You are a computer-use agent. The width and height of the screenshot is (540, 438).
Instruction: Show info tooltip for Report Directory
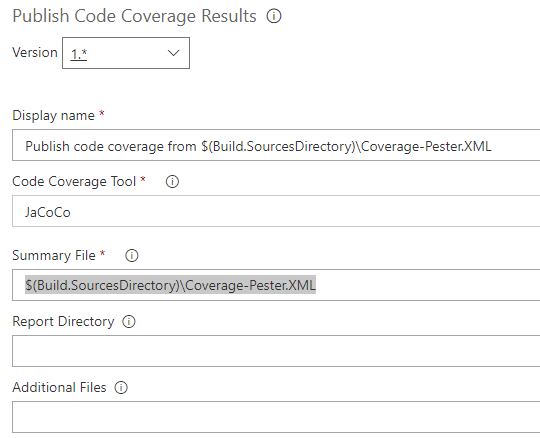129,321
